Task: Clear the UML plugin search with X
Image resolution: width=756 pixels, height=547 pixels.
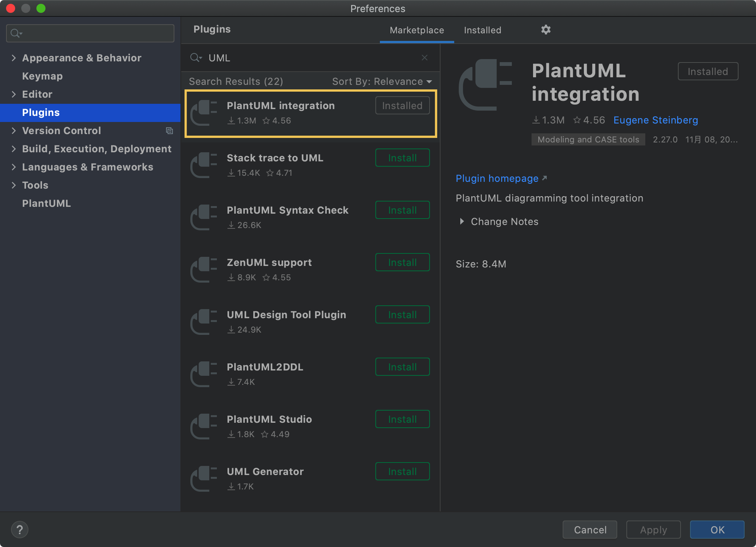Action: [x=425, y=58]
